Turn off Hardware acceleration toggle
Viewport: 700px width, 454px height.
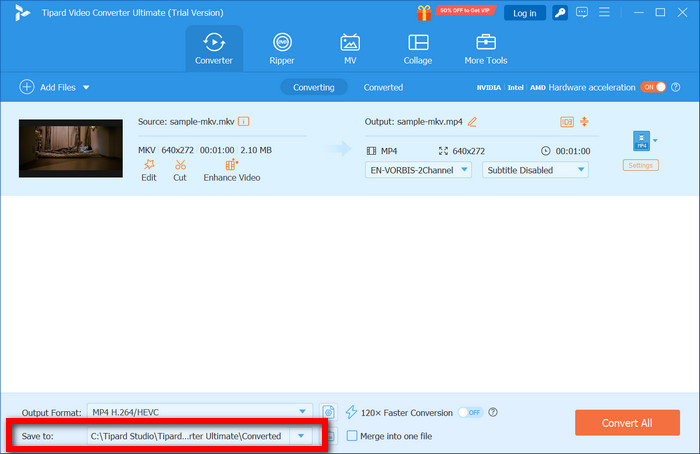coord(653,87)
